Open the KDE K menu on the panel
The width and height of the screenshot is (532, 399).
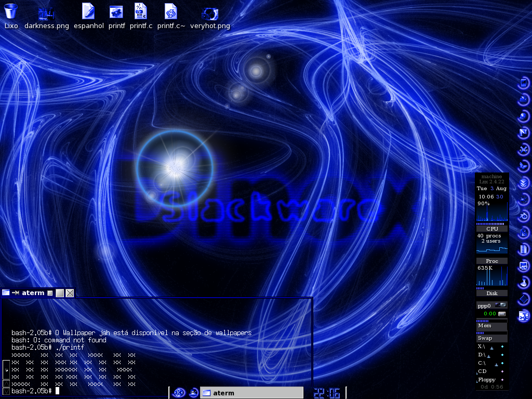pos(179,393)
